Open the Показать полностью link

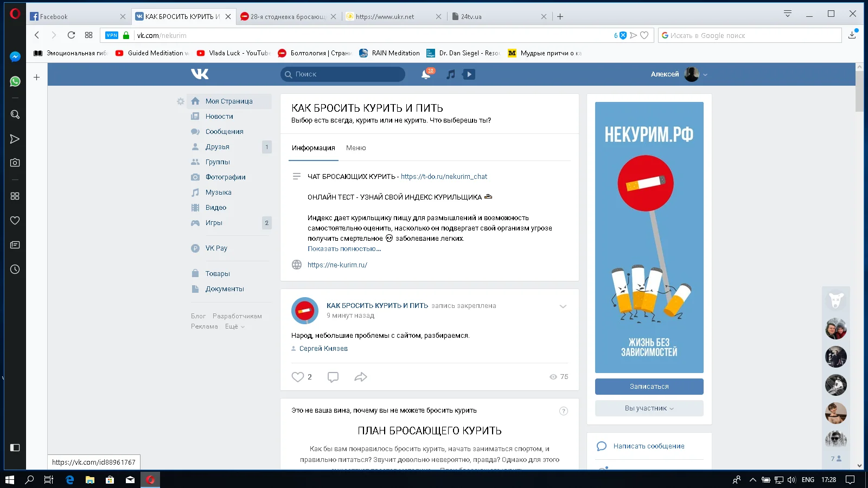click(x=344, y=249)
